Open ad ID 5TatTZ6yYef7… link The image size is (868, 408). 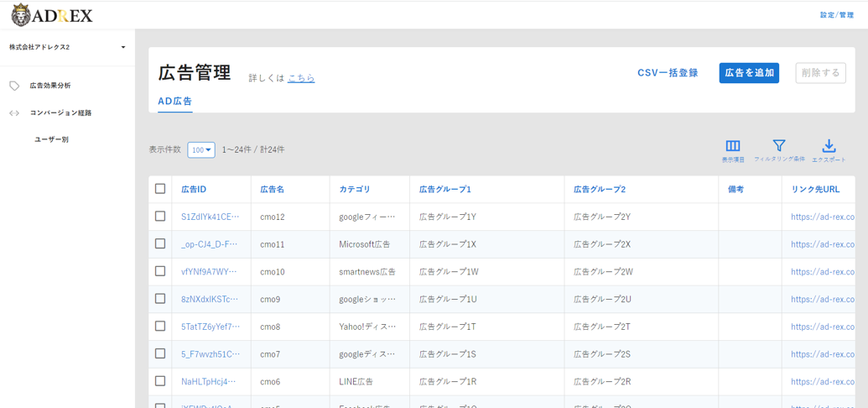211,327
